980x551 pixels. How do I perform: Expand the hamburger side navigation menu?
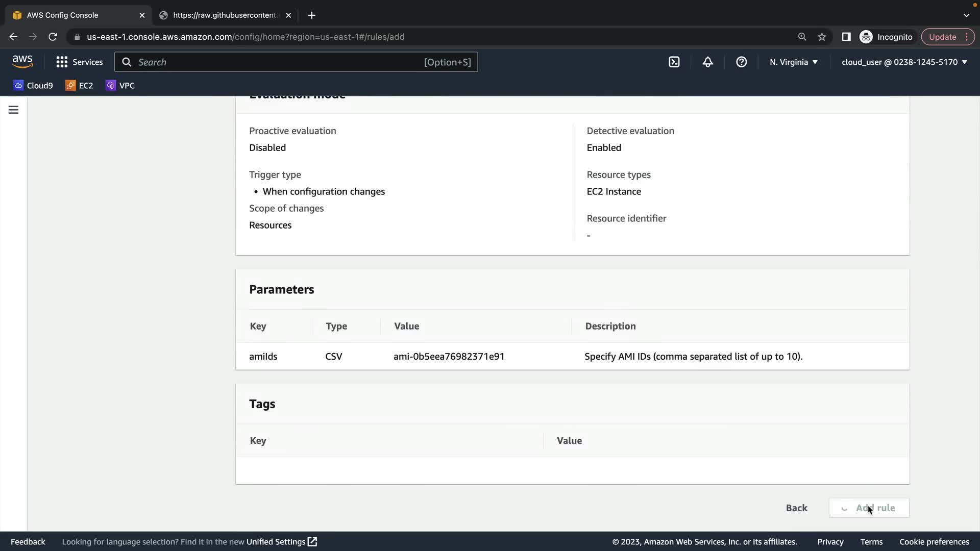tap(13, 110)
